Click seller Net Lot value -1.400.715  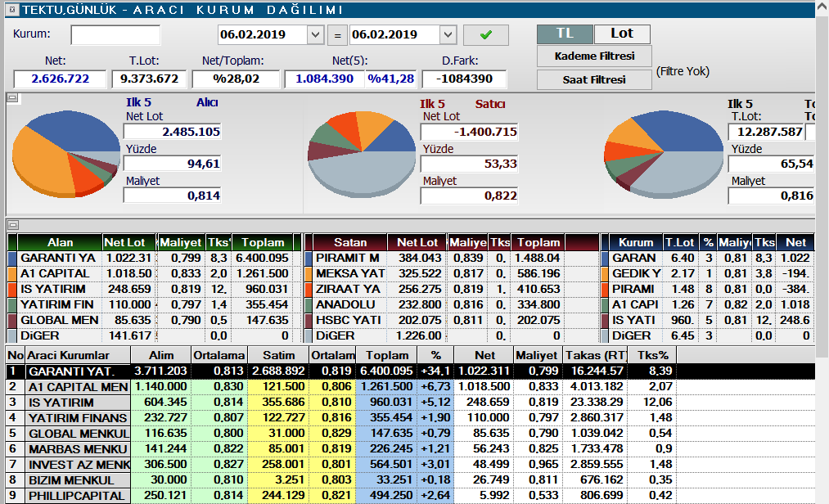click(470, 132)
